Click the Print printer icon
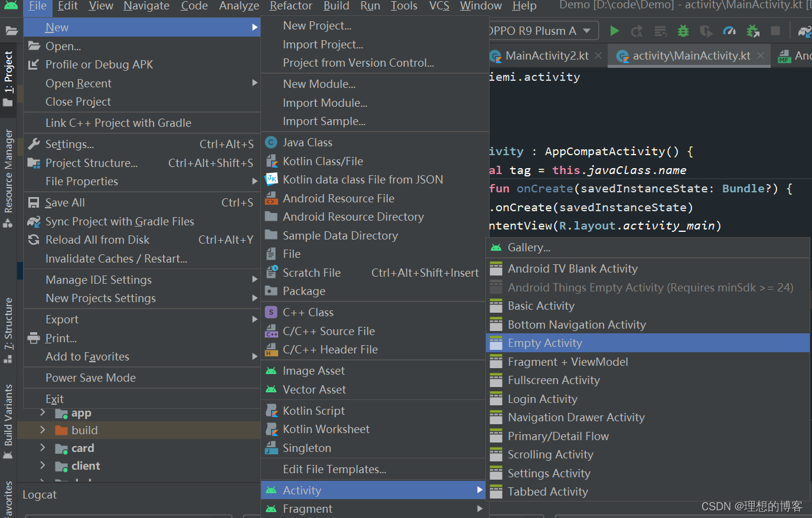This screenshot has width=812, height=518. (x=34, y=338)
